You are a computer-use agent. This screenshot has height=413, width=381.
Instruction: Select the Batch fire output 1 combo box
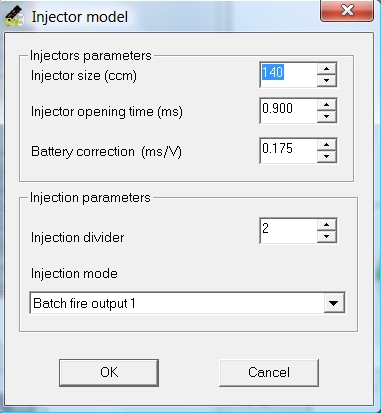187,303
